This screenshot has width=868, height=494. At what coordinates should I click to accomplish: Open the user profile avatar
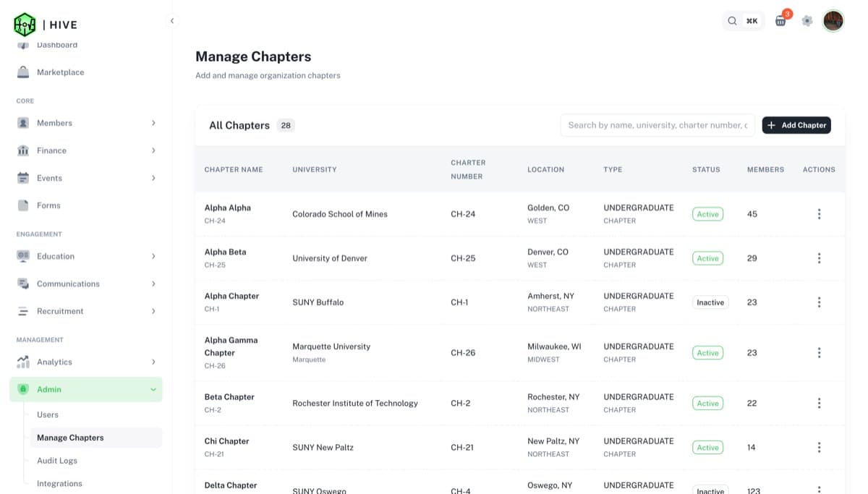coord(833,20)
